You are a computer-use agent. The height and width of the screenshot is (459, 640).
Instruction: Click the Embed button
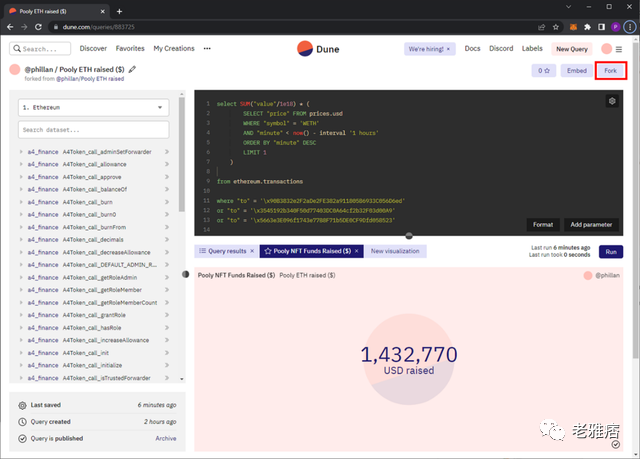[577, 71]
